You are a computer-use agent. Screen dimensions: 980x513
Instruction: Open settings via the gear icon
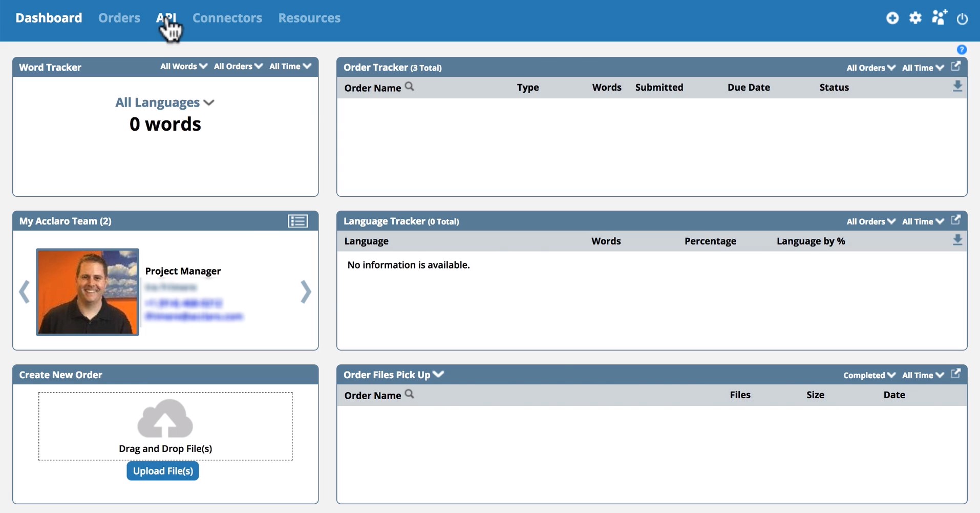915,18
